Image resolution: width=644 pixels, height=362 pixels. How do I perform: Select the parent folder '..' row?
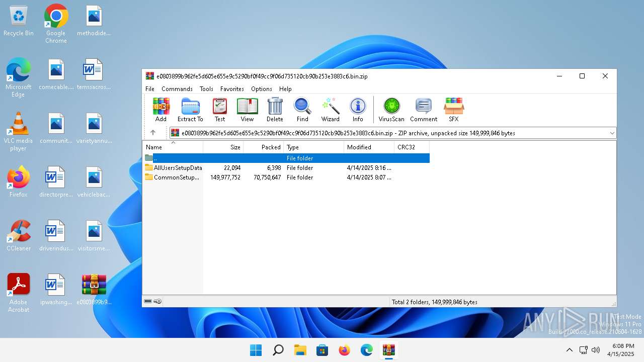[x=287, y=158]
